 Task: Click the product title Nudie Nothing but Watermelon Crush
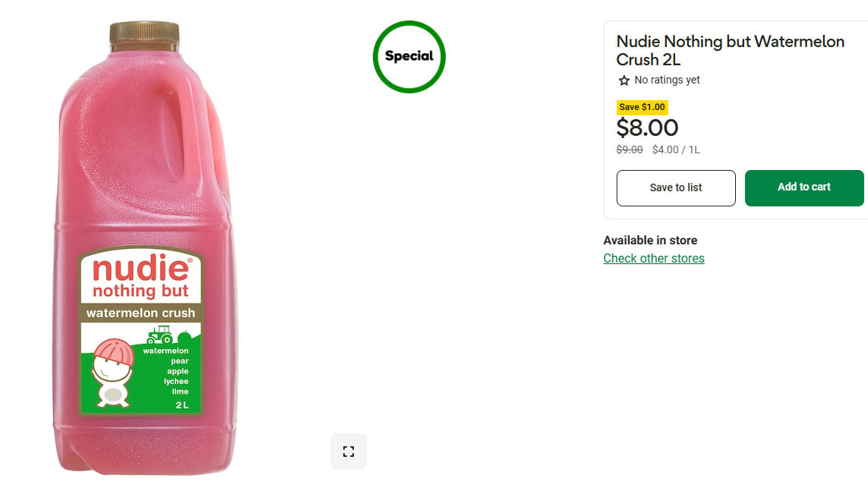click(730, 51)
